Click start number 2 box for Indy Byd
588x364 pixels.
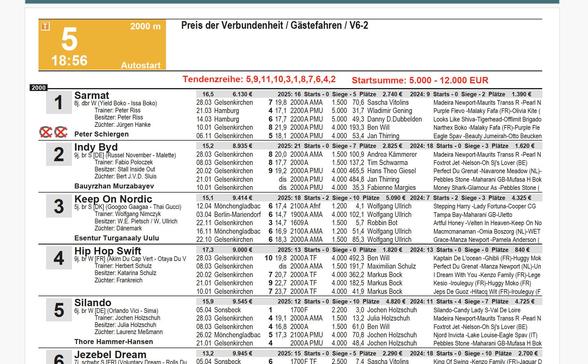(59, 154)
